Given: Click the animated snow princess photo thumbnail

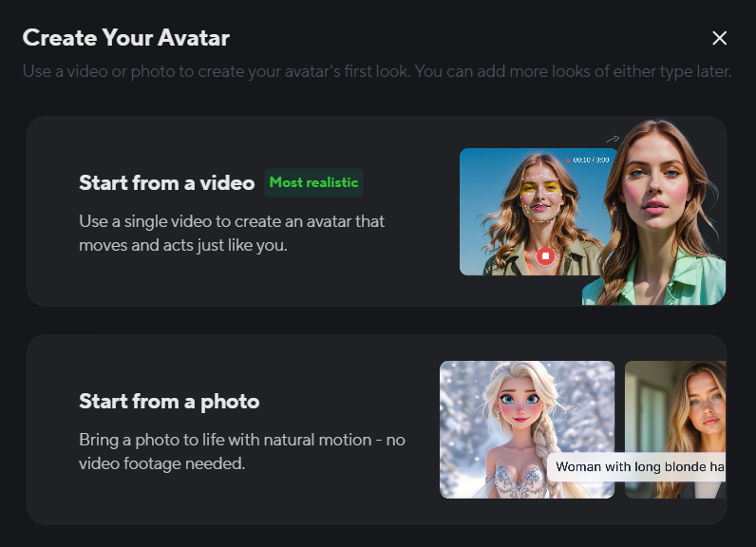Looking at the screenshot, I should coord(527,429).
